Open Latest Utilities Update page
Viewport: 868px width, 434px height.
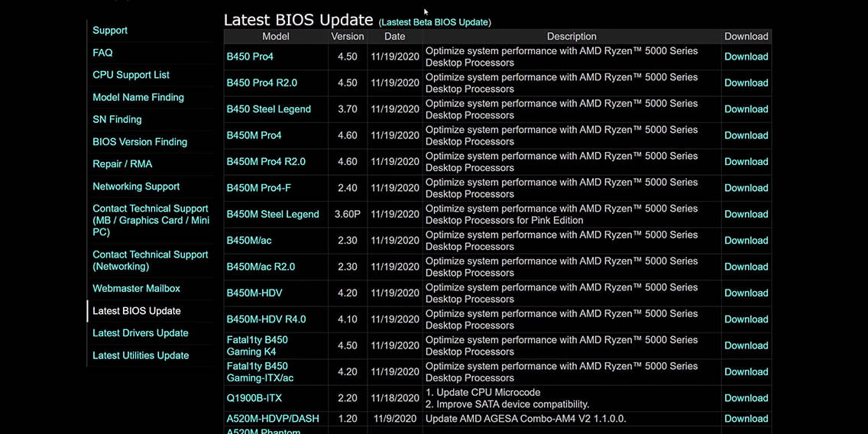(141, 355)
